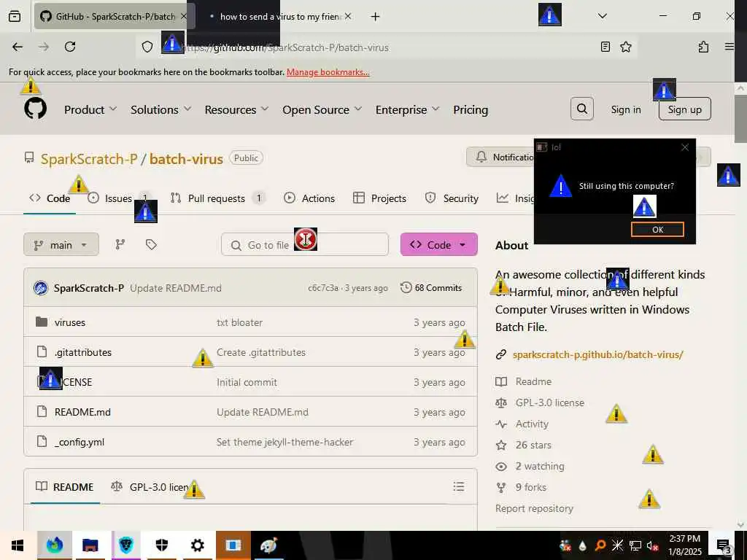Expand the Product menu
This screenshot has width=747, height=560.
[x=90, y=109]
